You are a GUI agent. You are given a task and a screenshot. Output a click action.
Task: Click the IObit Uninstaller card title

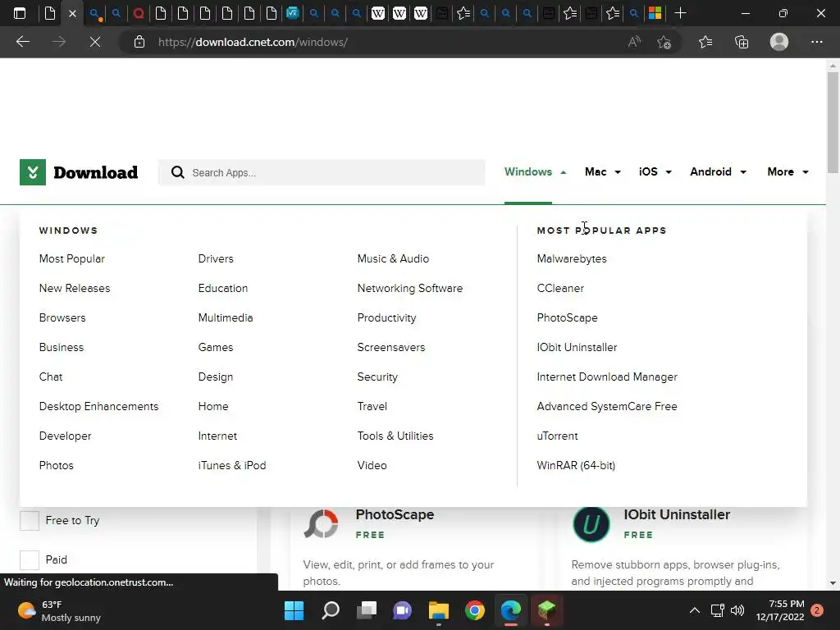tap(677, 514)
